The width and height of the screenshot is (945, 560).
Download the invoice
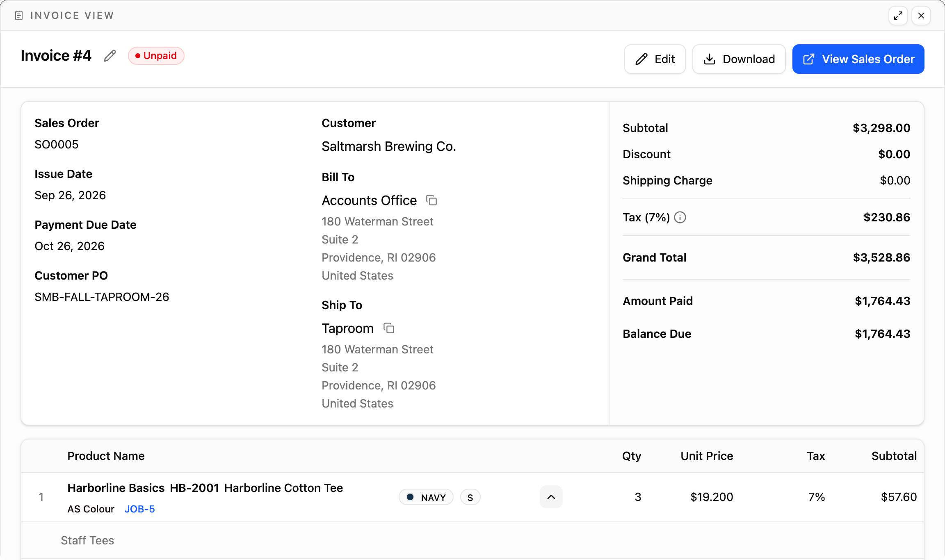pos(739,59)
